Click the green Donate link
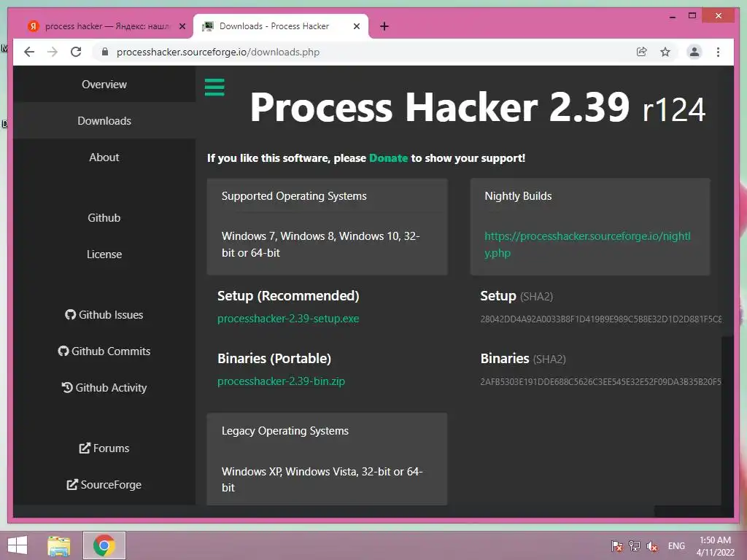 388,158
